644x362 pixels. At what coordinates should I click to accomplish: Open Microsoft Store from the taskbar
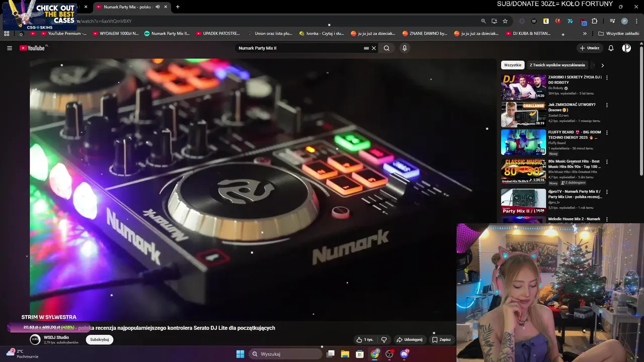tap(360, 354)
